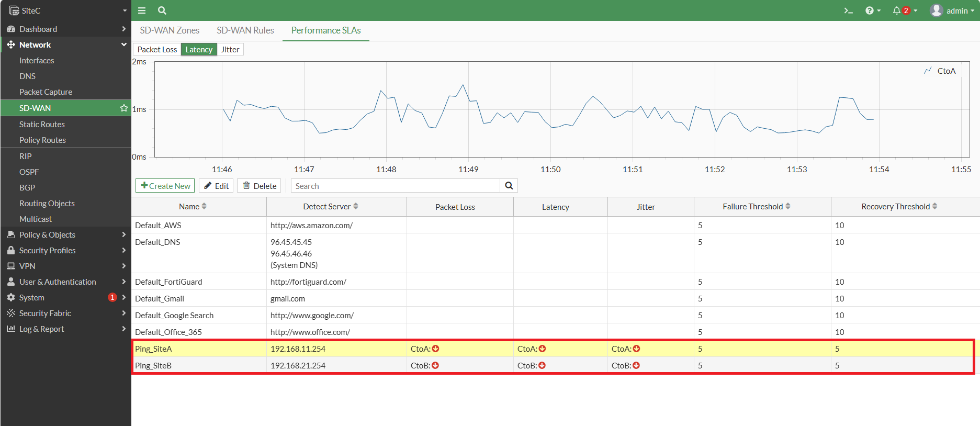Viewport: 980px width, 426px height.
Task: Toggle the hamburger sidebar menu icon
Action: click(141, 10)
